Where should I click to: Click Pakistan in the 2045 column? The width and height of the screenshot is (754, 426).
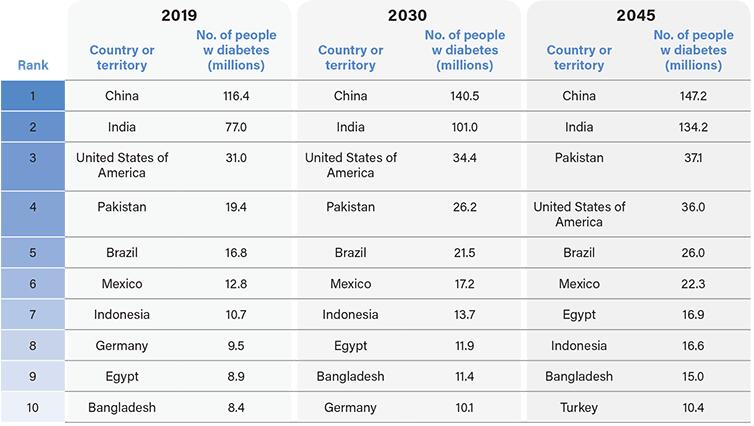click(x=579, y=158)
